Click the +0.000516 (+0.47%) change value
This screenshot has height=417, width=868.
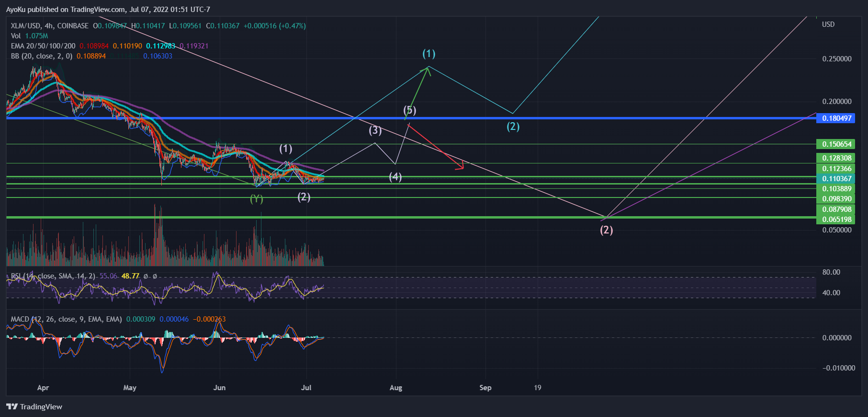274,26
